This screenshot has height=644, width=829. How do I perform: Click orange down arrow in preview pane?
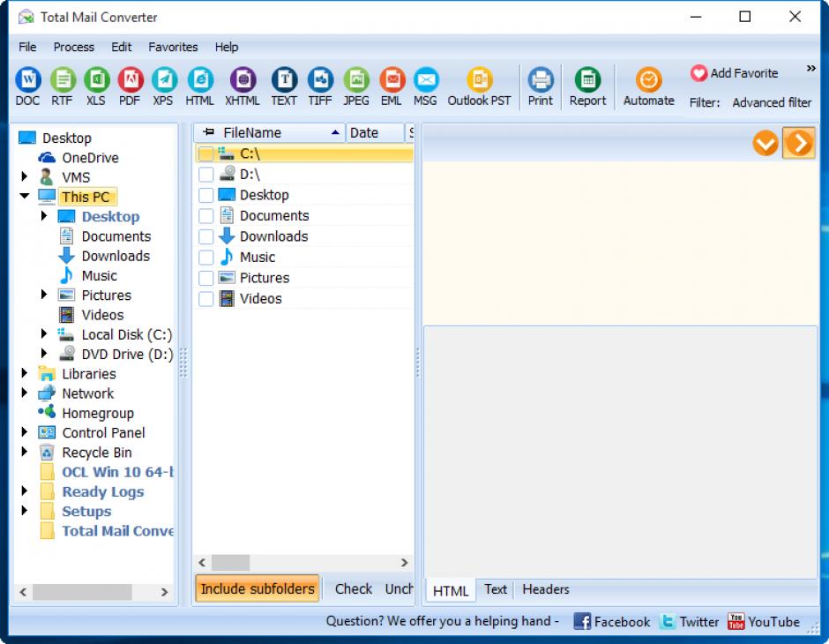click(765, 143)
